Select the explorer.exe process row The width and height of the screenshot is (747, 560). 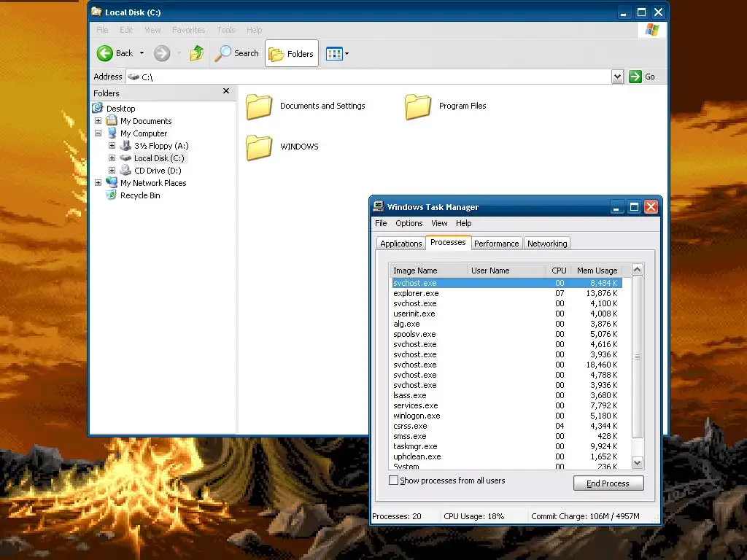(507, 293)
